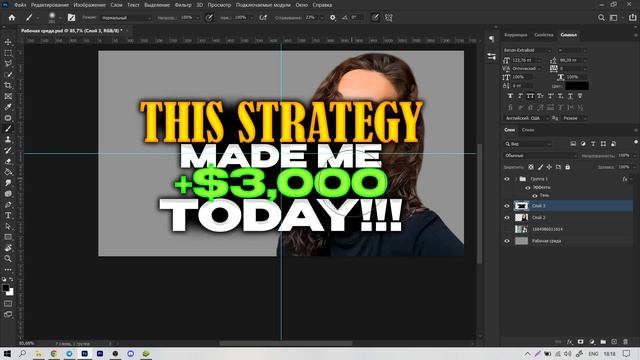Open the brush preset picker arrow
This screenshot has height=360, width=640.
[x=60, y=18]
